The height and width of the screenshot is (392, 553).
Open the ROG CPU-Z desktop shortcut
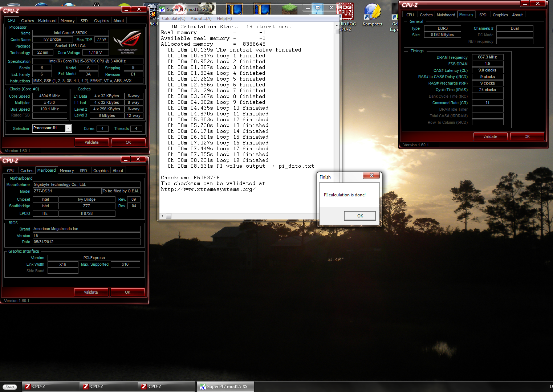click(345, 16)
